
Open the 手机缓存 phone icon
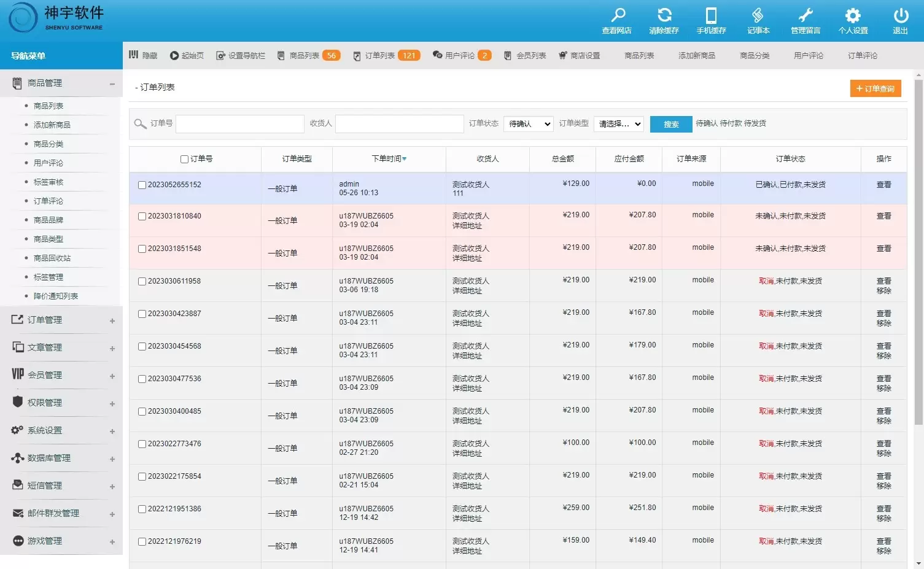tap(711, 15)
